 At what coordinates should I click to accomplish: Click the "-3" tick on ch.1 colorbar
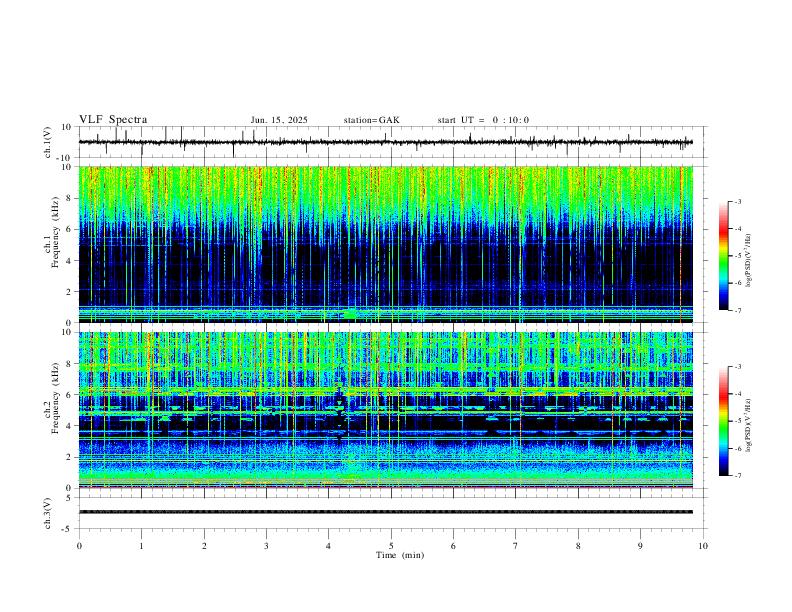pyautogui.click(x=738, y=201)
